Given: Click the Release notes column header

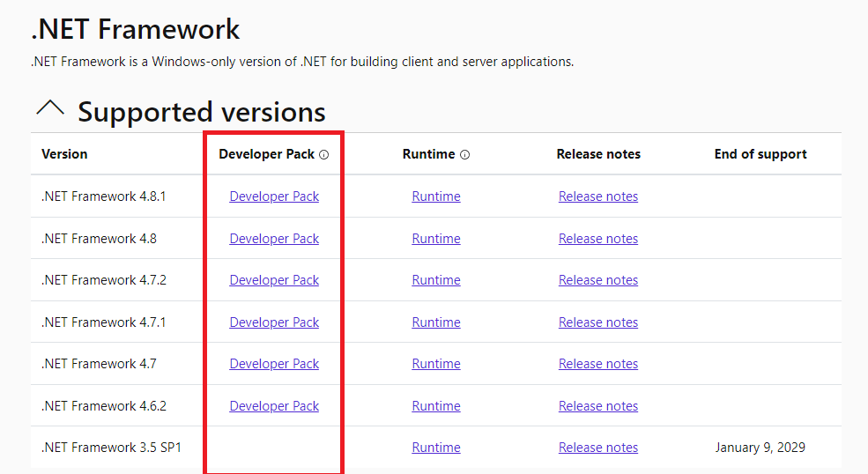Looking at the screenshot, I should [x=598, y=154].
